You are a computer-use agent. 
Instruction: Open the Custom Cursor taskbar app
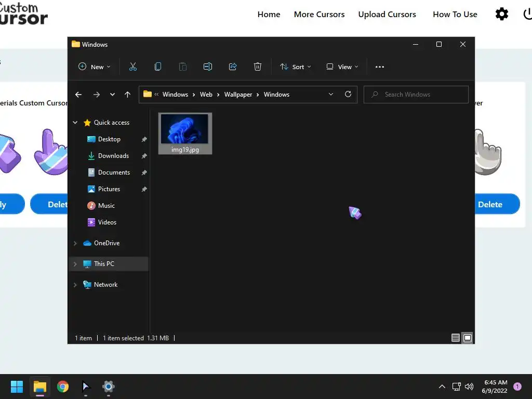pos(86,387)
